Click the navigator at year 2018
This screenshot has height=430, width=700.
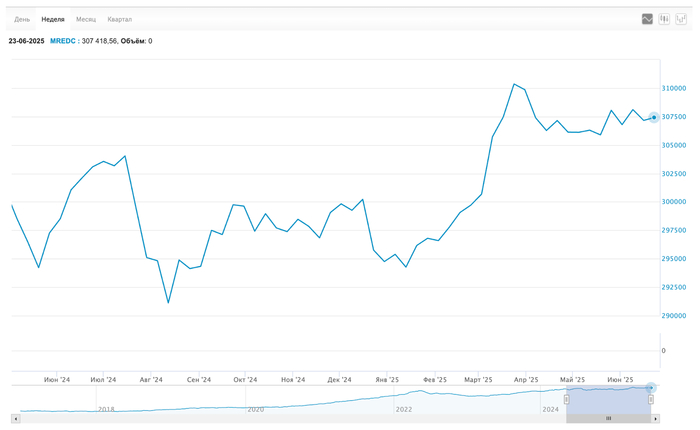tap(106, 409)
